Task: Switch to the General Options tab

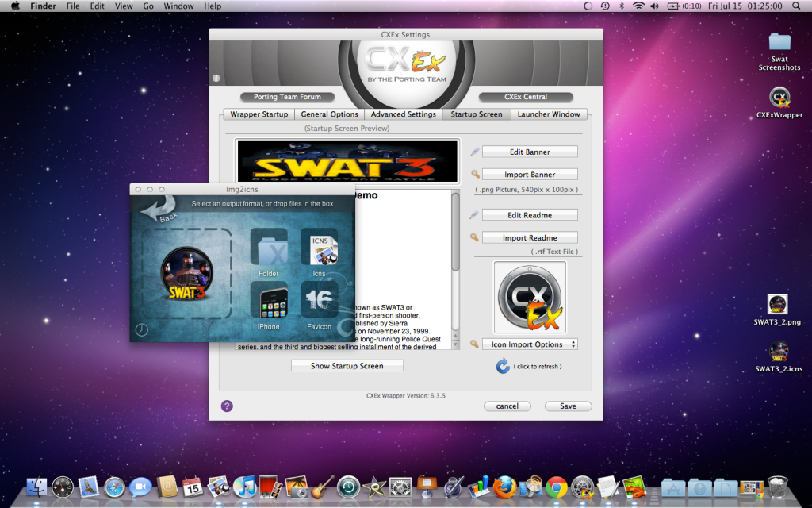Action: click(x=329, y=114)
